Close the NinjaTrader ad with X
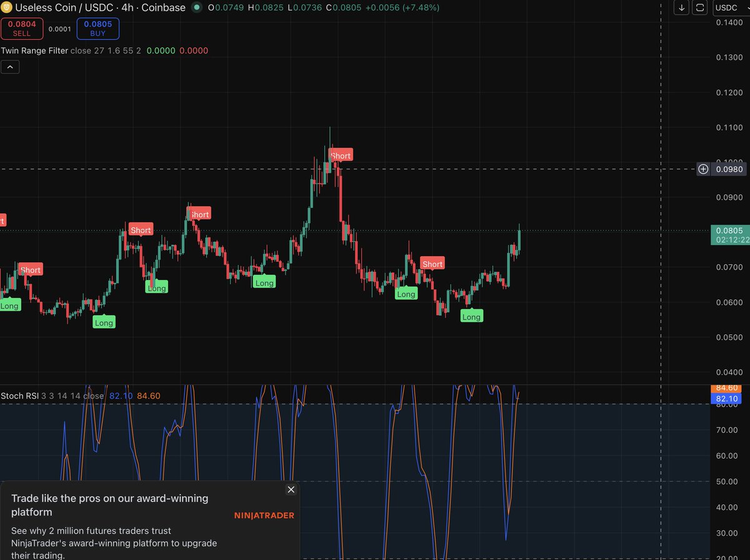 291,490
